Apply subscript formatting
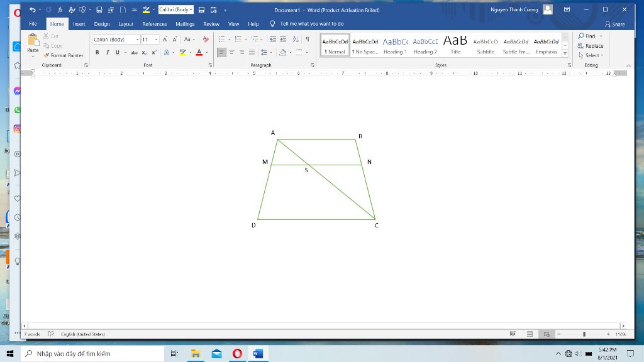The height and width of the screenshot is (362, 644). tap(144, 53)
